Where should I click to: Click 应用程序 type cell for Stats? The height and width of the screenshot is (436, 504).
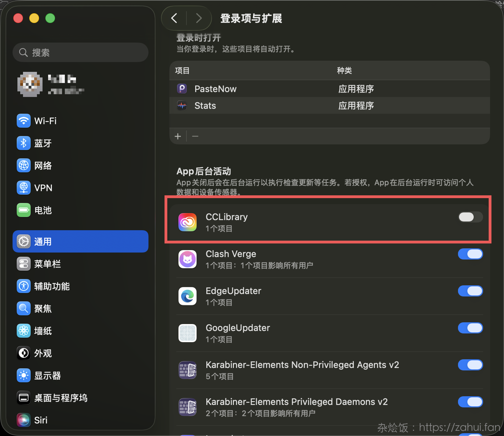[356, 105]
